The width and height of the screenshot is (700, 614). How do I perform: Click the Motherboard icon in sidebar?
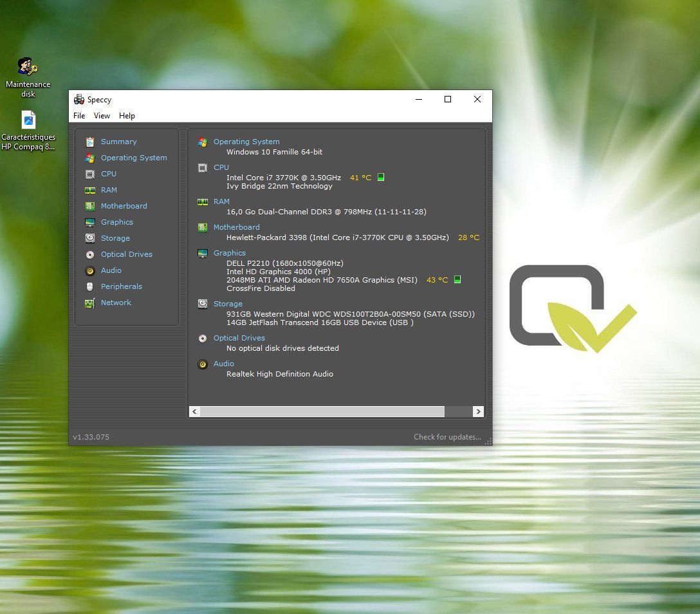[89, 206]
